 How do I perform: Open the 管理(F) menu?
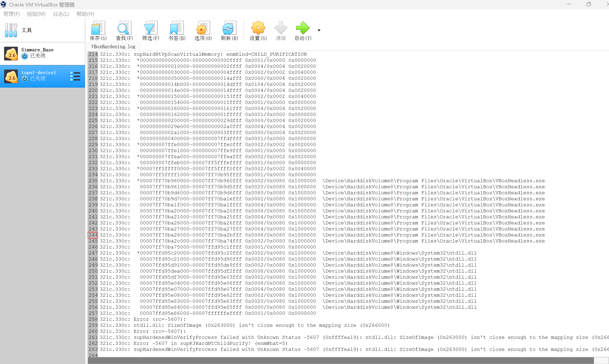pos(11,14)
